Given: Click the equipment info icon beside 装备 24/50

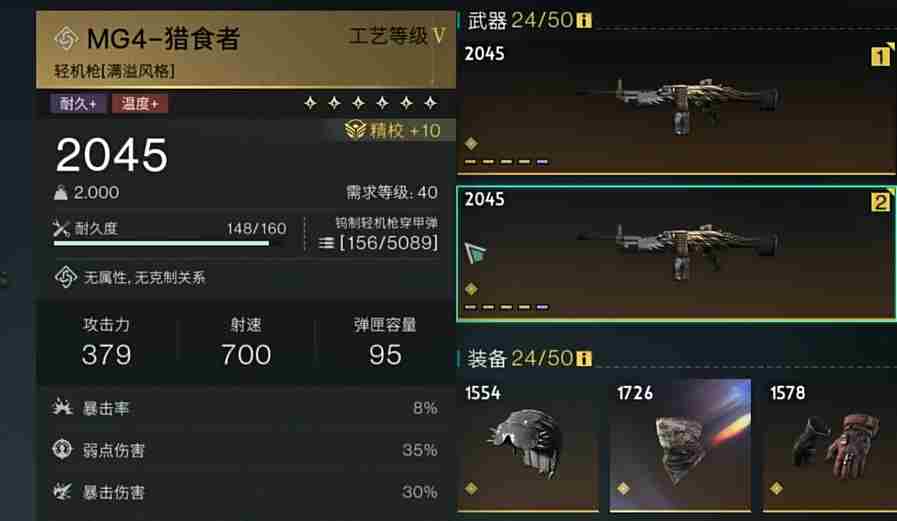Looking at the screenshot, I should click(x=584, y=359).
